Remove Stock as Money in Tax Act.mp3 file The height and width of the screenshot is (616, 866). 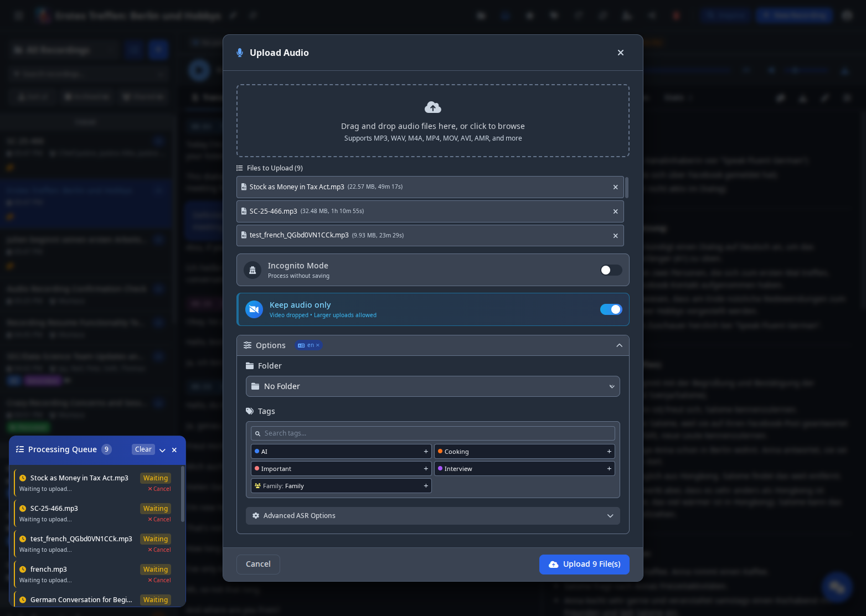[615, 187]
